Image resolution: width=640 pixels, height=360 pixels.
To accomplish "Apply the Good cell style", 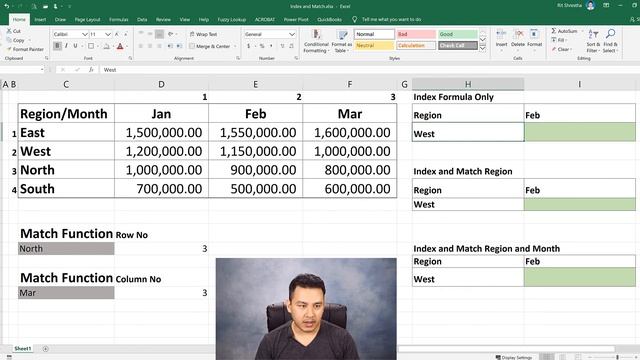I will pyautogui.click(x=458, y=34).
